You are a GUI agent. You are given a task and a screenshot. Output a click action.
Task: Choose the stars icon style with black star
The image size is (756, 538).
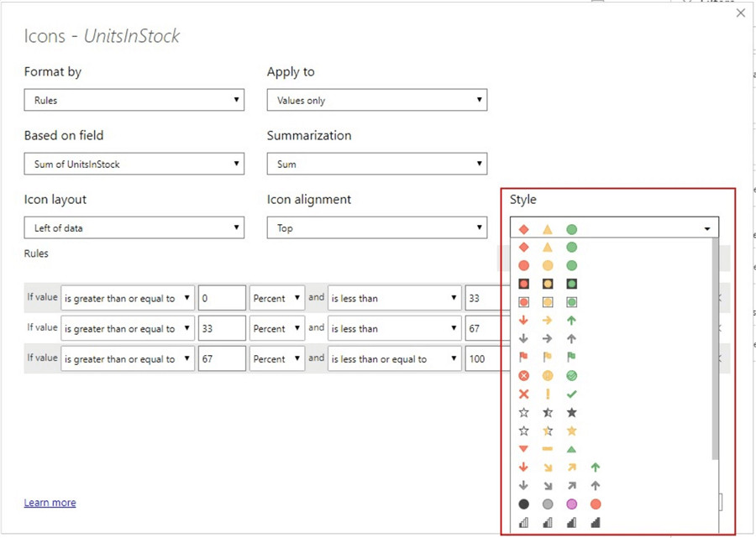(x=548, y=413)
